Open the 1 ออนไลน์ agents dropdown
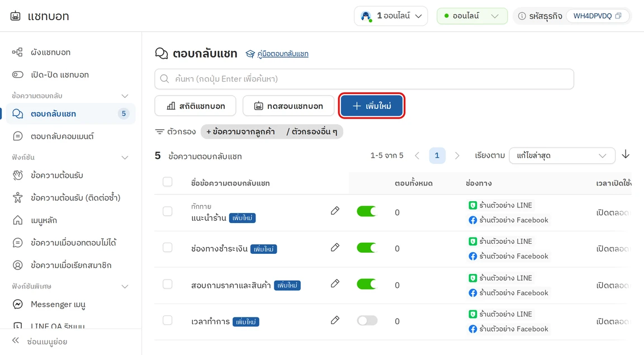644x355 pixels. click(391, 16)
